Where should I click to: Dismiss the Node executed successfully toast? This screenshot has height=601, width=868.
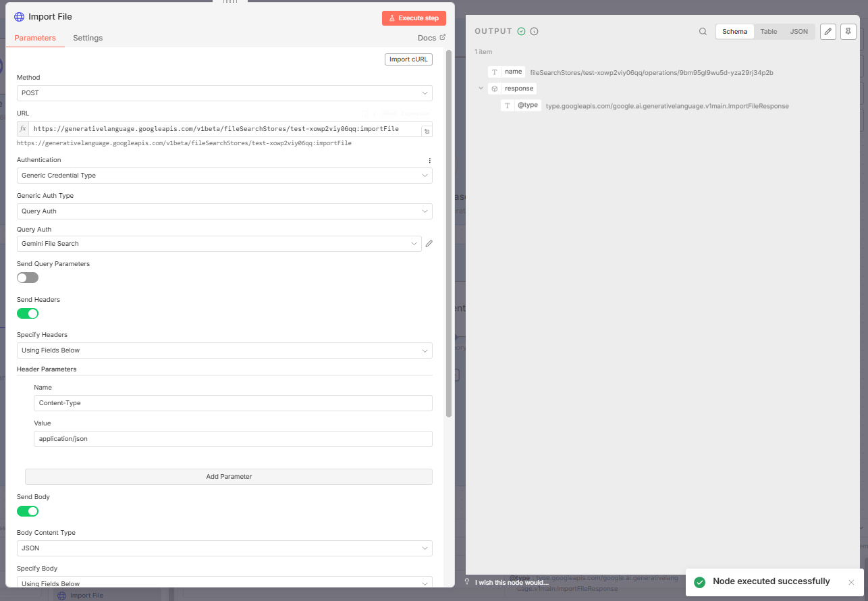point(851,582)
